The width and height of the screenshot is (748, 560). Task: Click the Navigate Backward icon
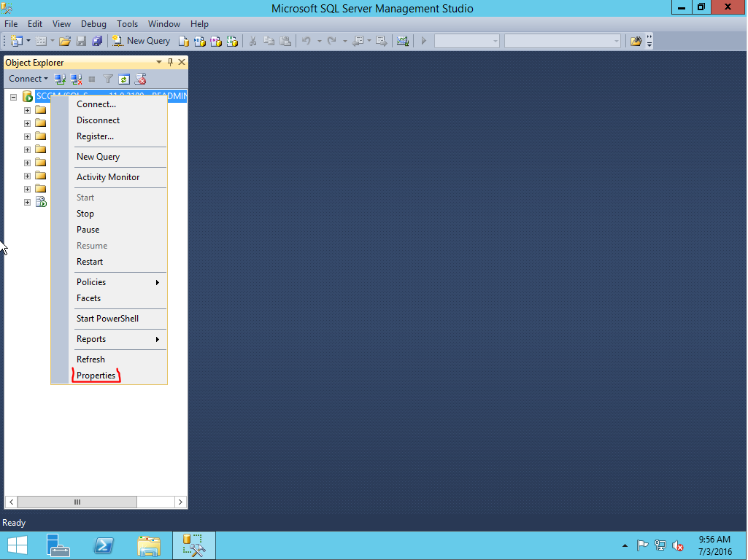click(358, 41)
